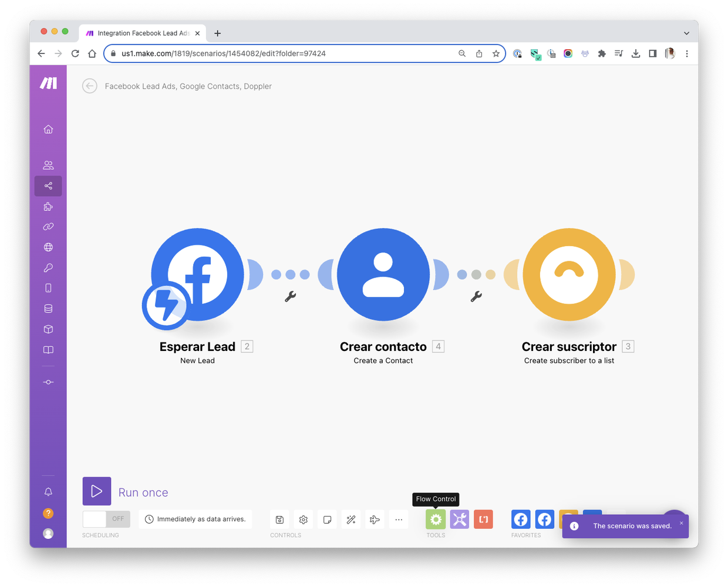728x587 pixels.
Task: Open the user profile avatar in sidebar
Action: pos(48,534)
